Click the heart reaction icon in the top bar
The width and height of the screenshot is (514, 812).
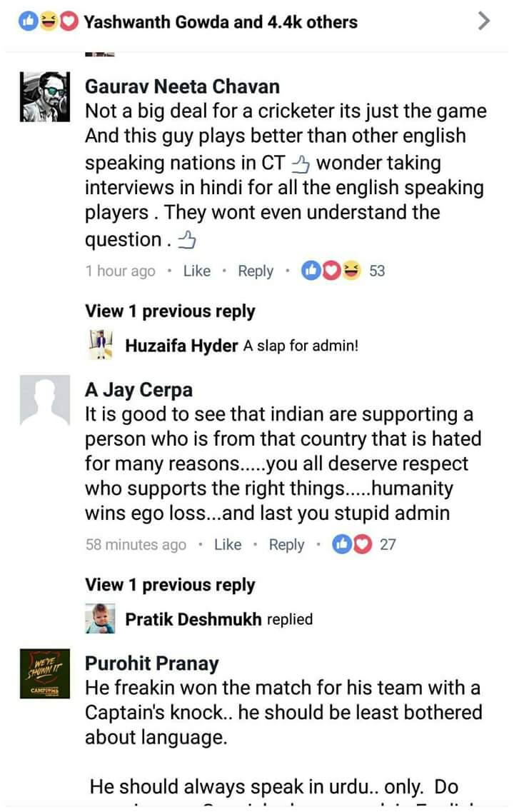pos(68,21)
